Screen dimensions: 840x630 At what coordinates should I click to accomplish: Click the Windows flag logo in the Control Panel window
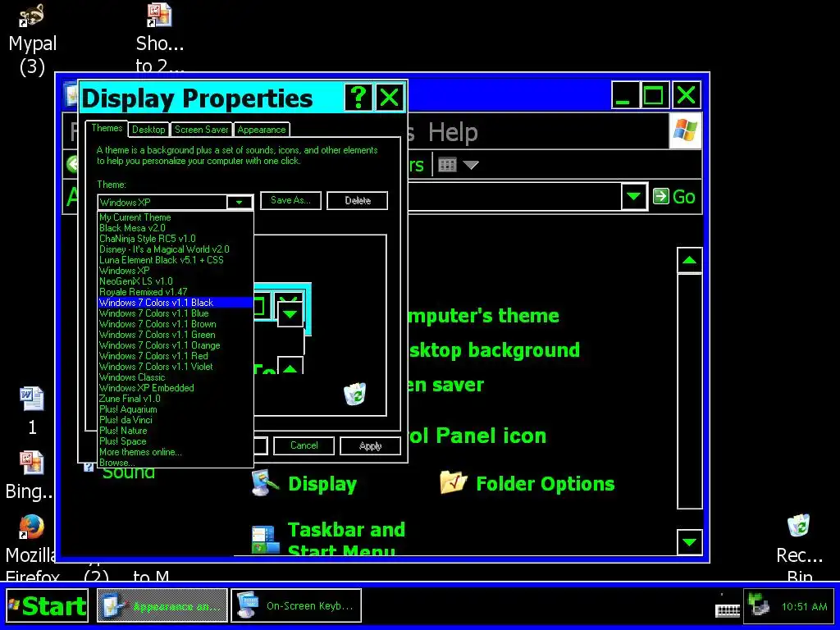685,131
